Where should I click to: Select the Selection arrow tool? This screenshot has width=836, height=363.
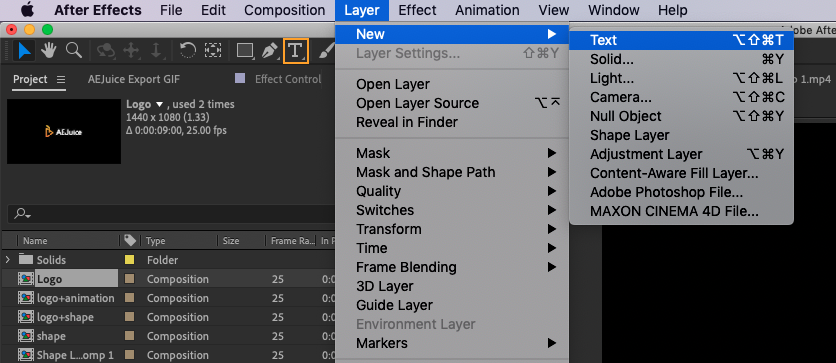[25, 51]
